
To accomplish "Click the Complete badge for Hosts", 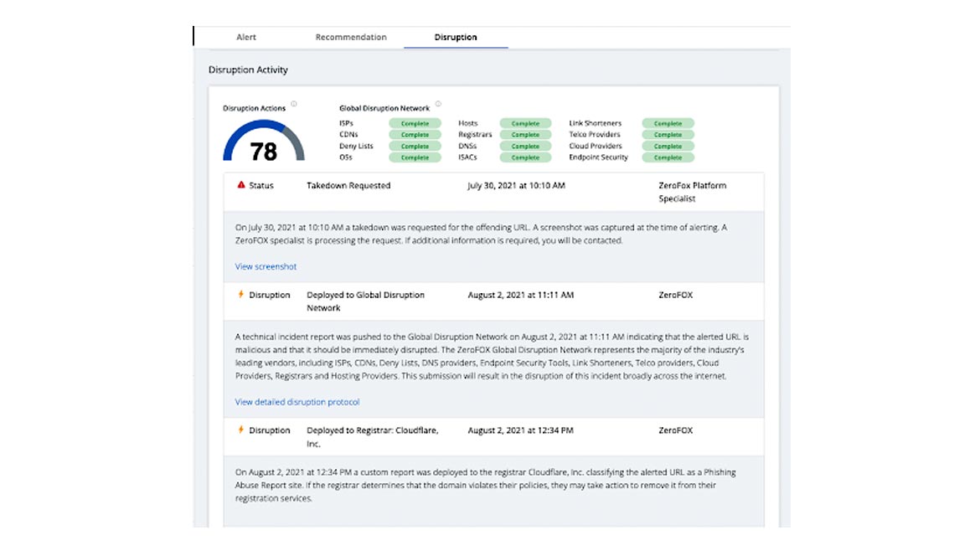I will pos(525,124).
